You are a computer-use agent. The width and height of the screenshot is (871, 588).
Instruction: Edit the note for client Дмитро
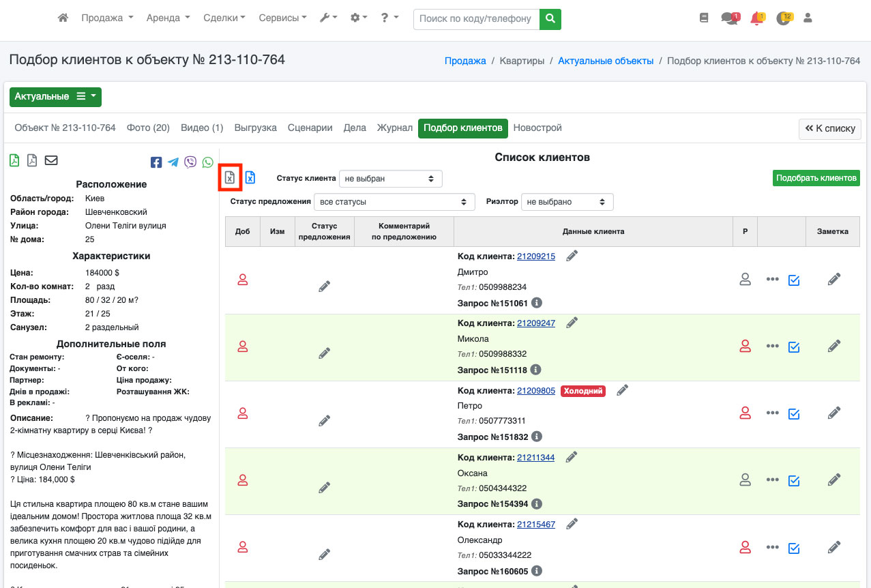coord(833,280)
